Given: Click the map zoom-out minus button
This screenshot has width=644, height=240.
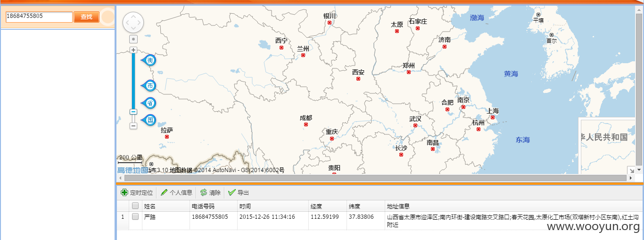Looking at the screenshot, I should click(x=133, y=126).
